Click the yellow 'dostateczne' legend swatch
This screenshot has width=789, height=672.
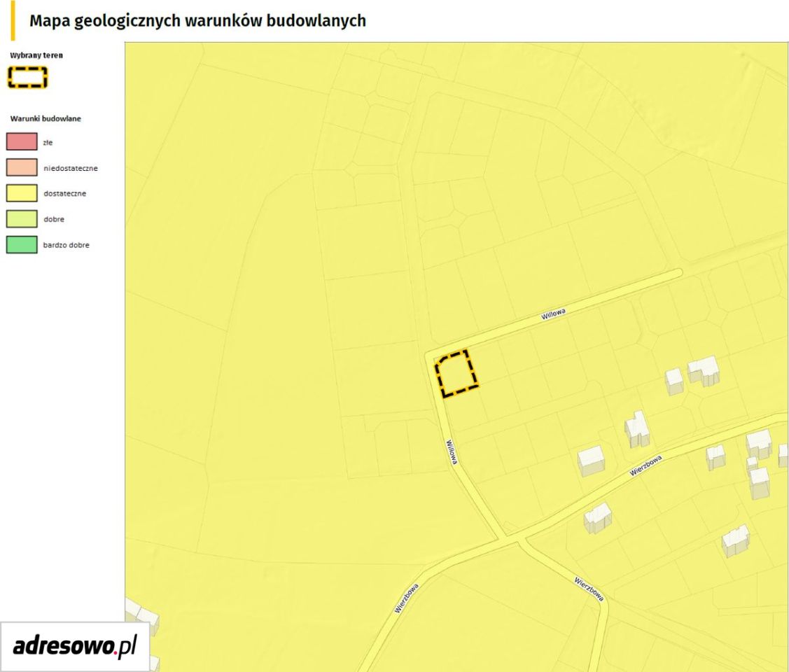(22, 193)
